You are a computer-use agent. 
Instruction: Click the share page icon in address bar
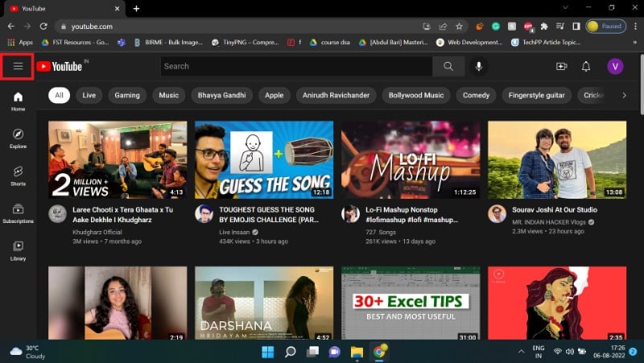(x=443, y=27)
